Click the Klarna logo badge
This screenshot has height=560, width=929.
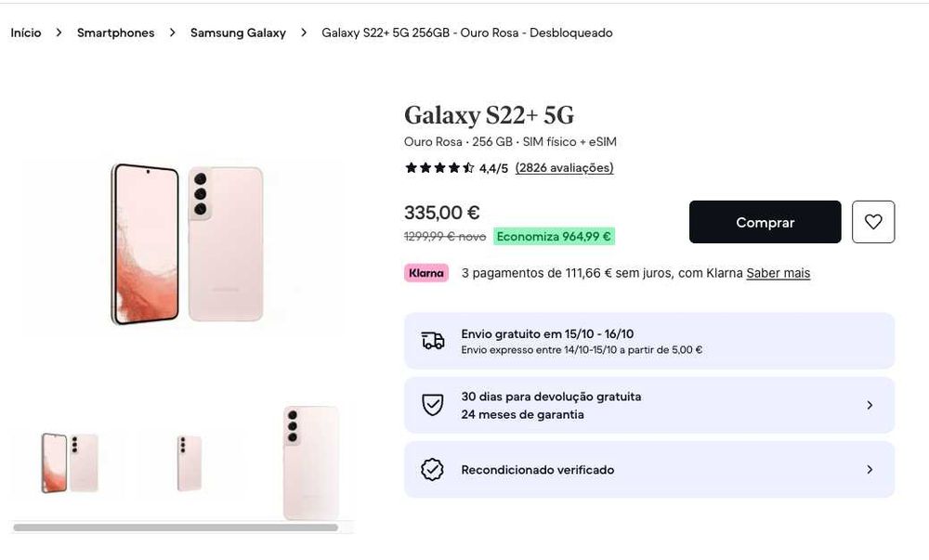(x=426, y=273)
